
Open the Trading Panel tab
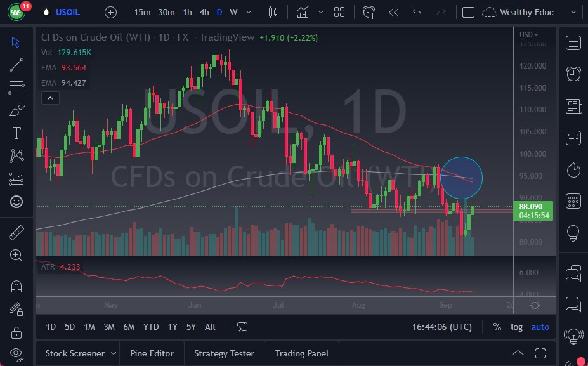[x=301, y=353]
